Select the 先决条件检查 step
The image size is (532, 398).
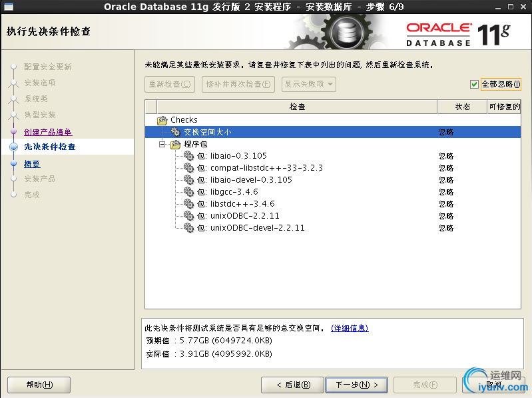(x=49, y=147)
